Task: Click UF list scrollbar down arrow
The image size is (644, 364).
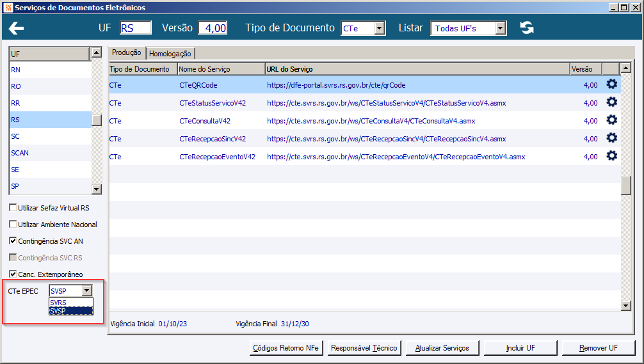Action: [97, 189]
